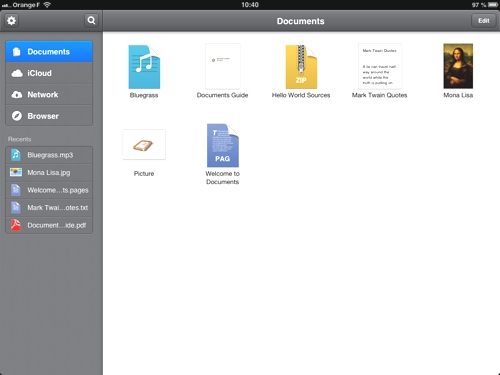Click the Edit button
This screenshot has height=375, width=500.
(483, 21)
